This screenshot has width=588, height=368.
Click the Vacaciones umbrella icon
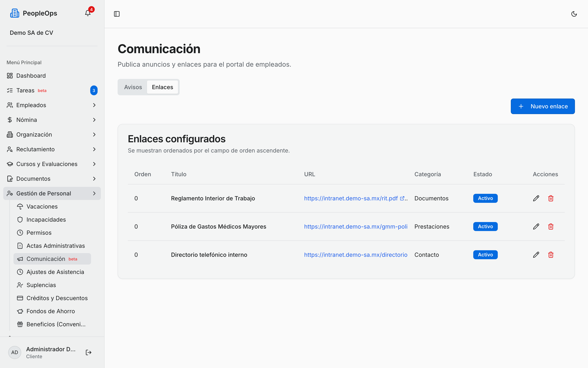[x=20, y=207]
